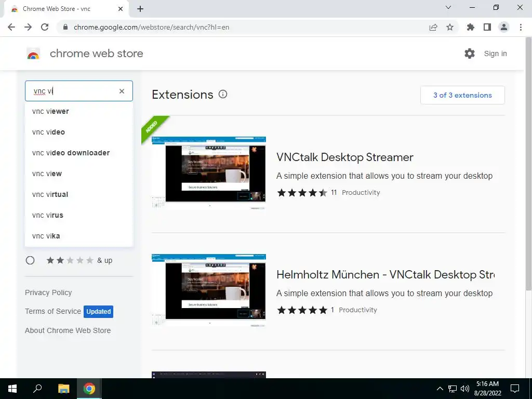Click the VNCtalk Desktop Streamer thumbnail

point(209,173)
